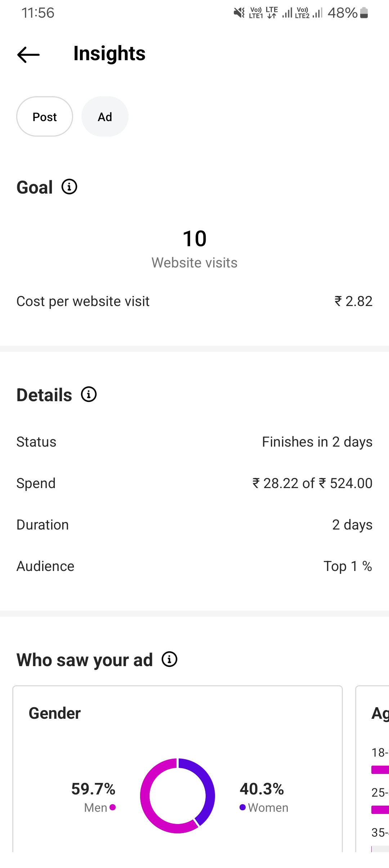Tap the LTE2 signal strength icon
The height and width of the screenshot is (868, 389).
(x=317, y=13)
